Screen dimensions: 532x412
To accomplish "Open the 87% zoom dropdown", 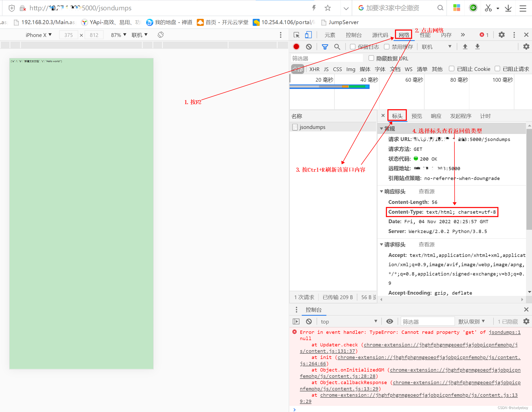I will click(x=119, y=35).
